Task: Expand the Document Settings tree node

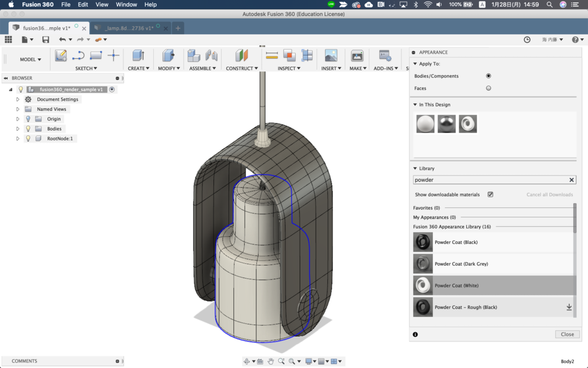Action: (x=18, y=100)
